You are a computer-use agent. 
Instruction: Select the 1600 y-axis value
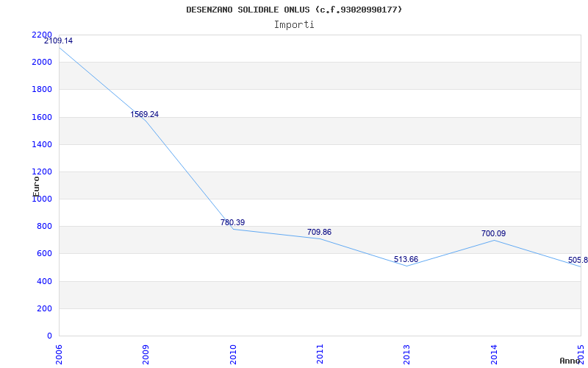[42, 117]
